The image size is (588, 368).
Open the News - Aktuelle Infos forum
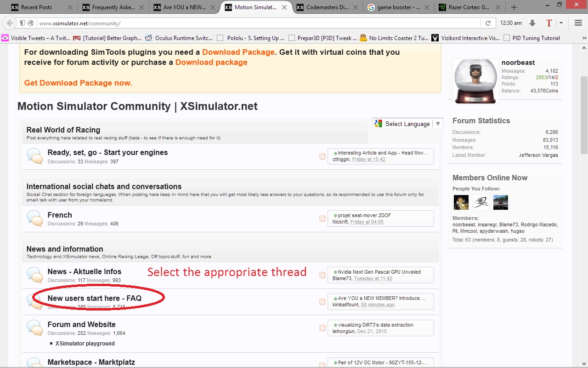[85, 271]
